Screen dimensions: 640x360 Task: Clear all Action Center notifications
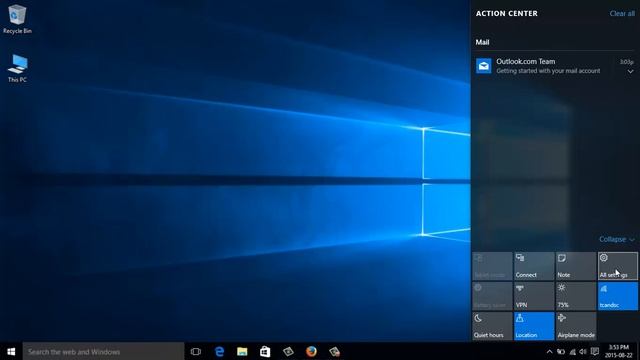tap(622, 13)
